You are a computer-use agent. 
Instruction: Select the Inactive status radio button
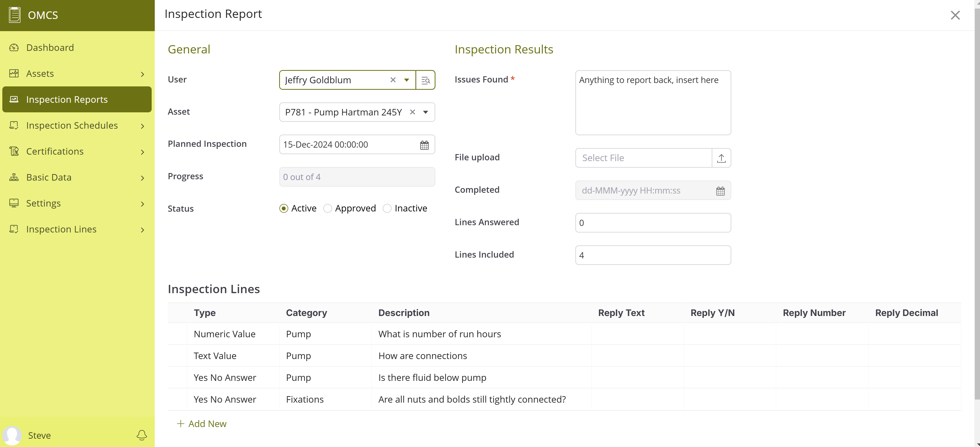387,208
